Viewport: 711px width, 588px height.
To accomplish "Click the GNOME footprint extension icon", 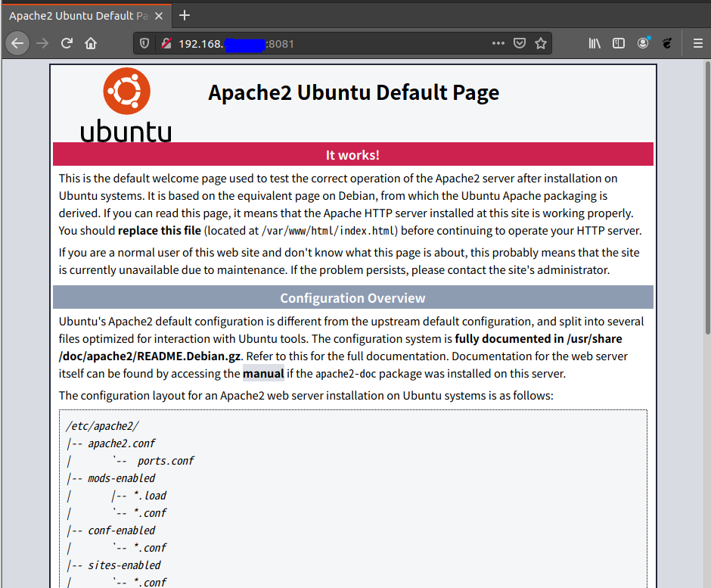I will click(x=667, y=44).
